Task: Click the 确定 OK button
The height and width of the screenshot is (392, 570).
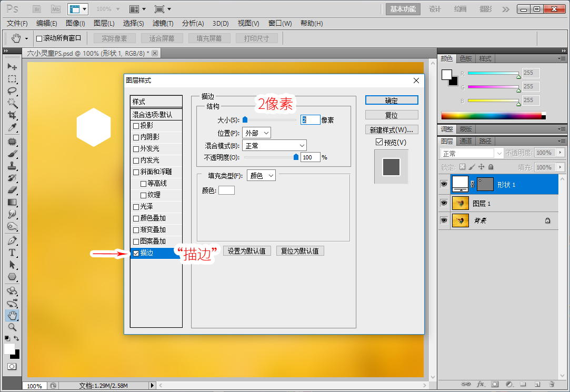Action: coord(392,100)
